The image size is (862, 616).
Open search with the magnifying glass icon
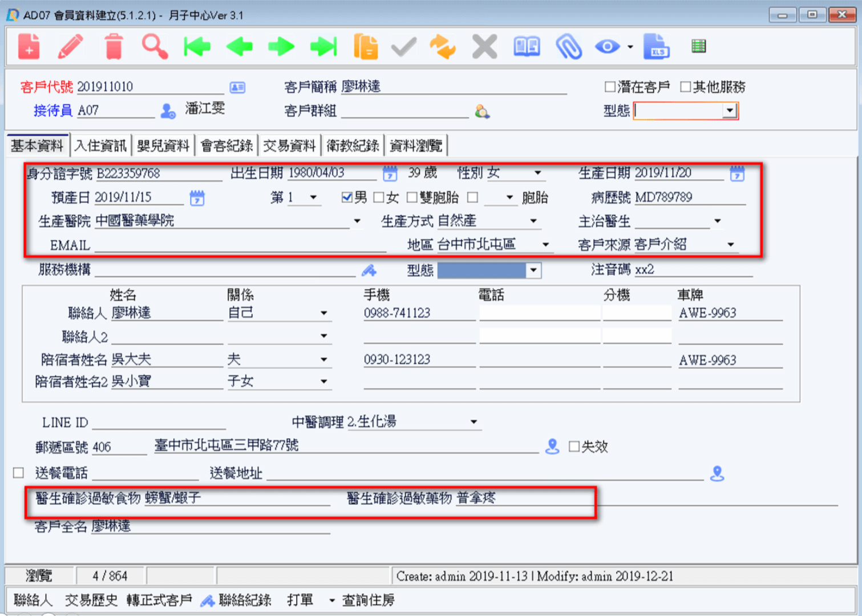point(155,46)
